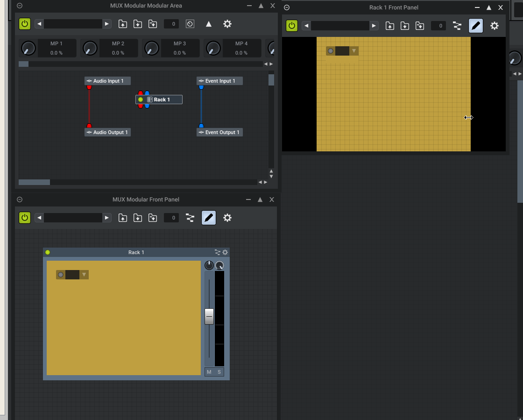Image resolution: width=523 pixels, height=420 pixels.
Task: Toggle gray circle on Rack 1 Front Panel grid control
Action: coord(331,51)
